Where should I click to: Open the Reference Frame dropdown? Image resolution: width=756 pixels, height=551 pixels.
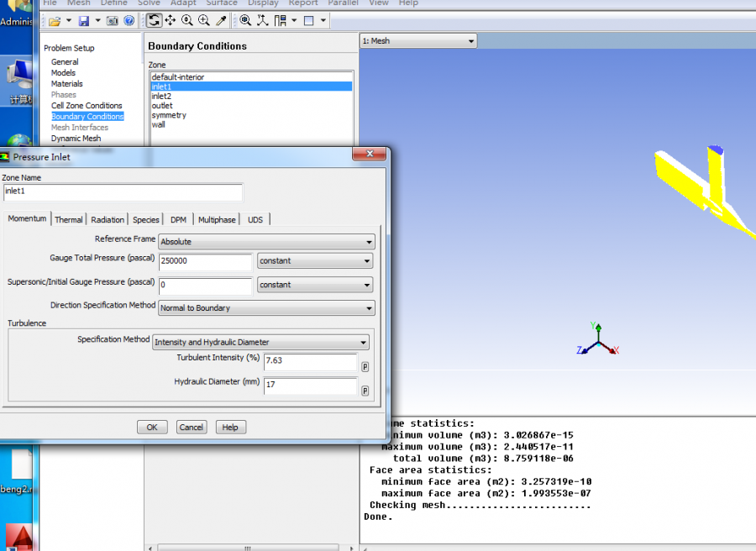coord(266,241)
